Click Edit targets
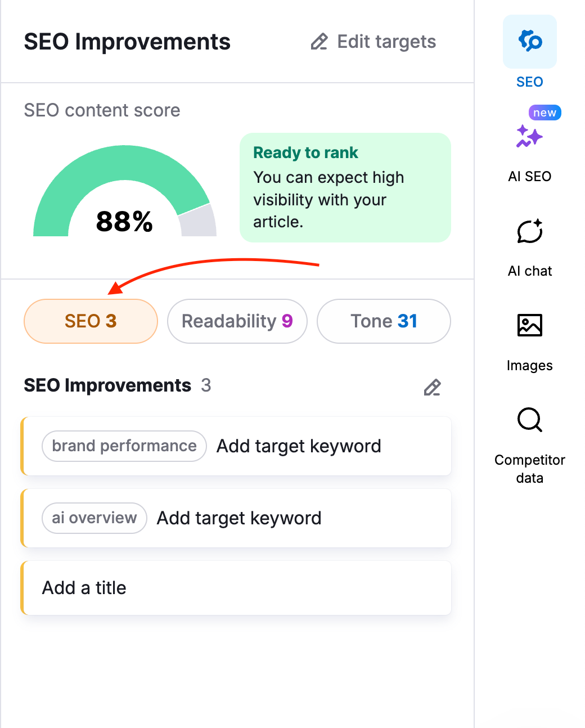 coord(386,41)
